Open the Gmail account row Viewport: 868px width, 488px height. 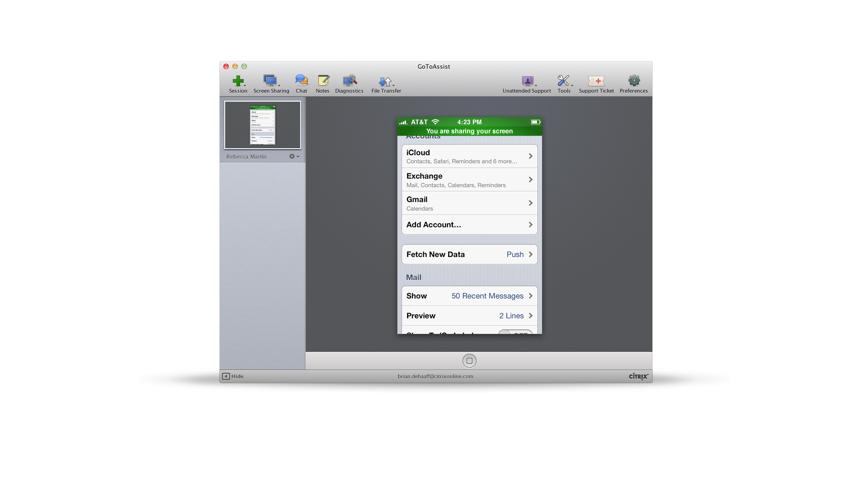[469, 203]
